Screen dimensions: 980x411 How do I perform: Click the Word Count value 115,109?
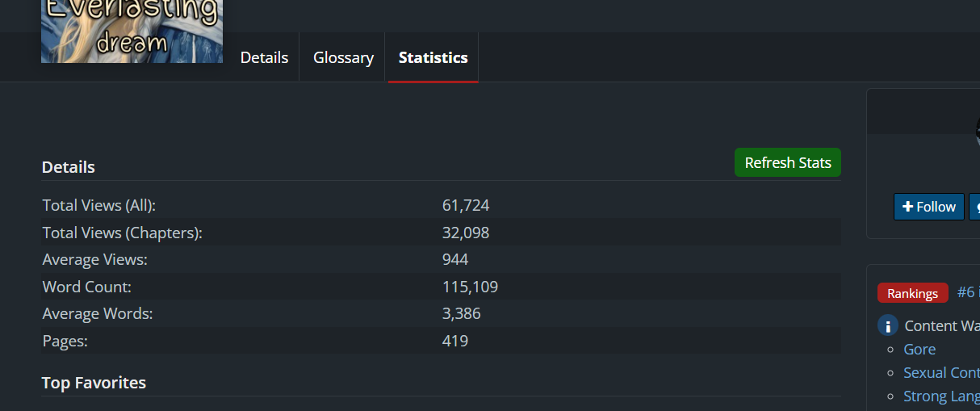(470, 287)
